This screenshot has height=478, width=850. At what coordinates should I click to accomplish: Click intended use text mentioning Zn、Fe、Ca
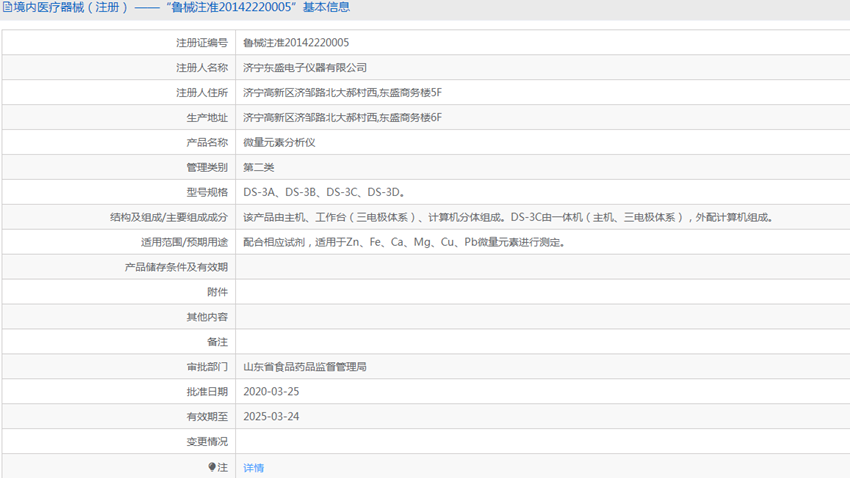(x=404, y=242)
